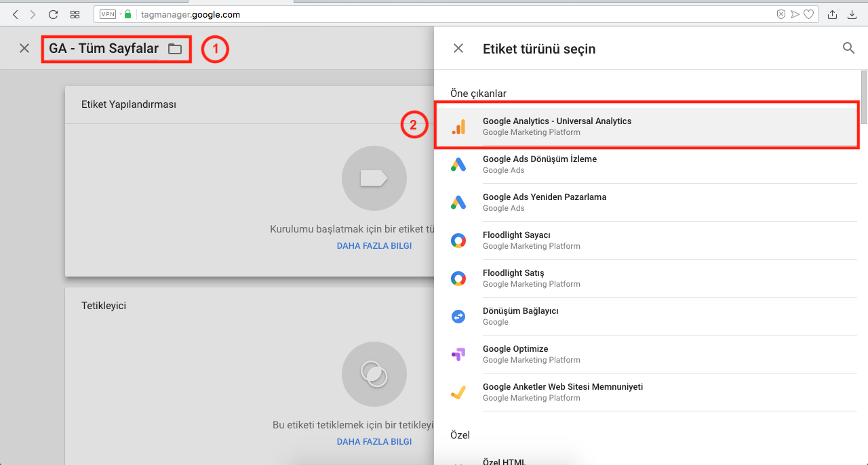Click the Öne çıkanlar section label
Image resolution: width=868 pixels, height=465 pixels.
tap(478, 94)
